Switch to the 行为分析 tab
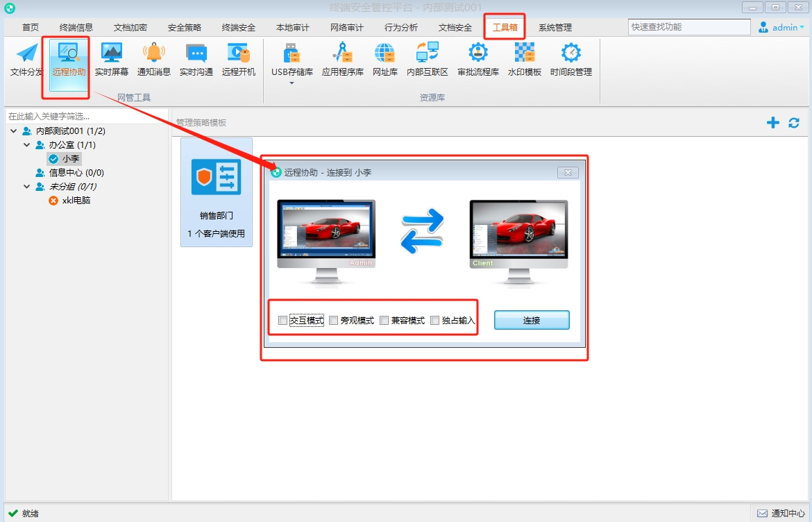 401,28
